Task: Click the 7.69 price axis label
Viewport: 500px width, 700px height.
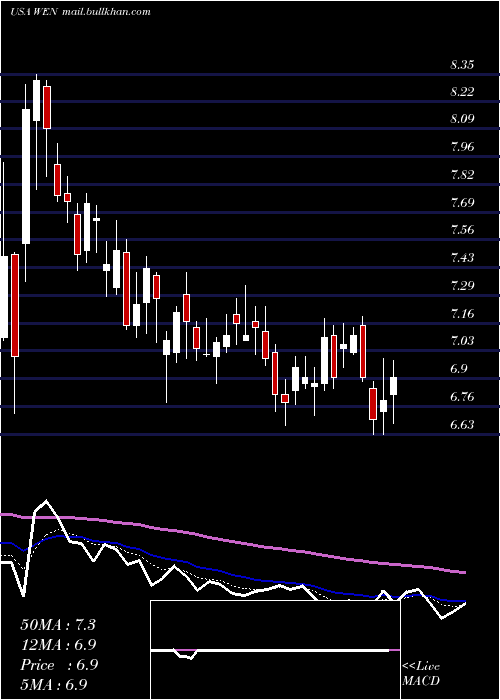Action: tap(462, 203)
